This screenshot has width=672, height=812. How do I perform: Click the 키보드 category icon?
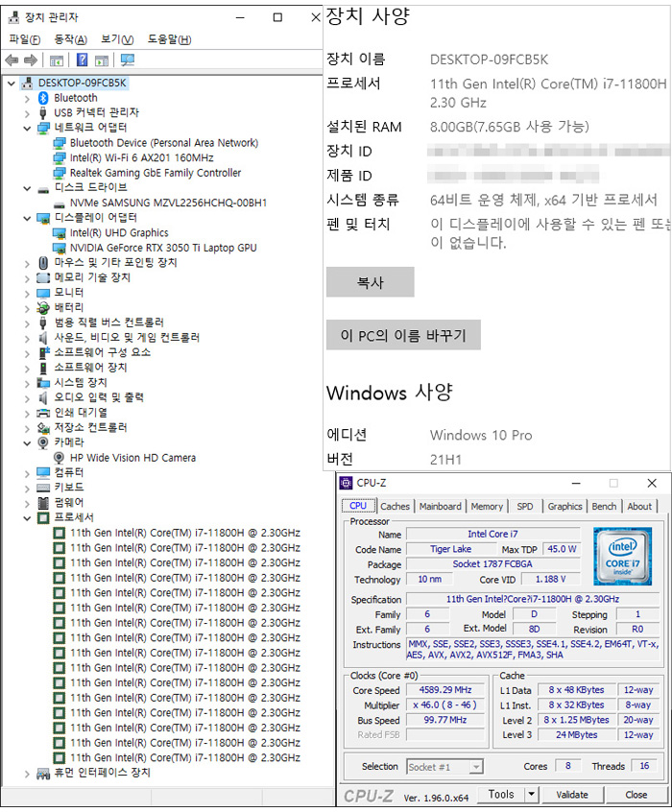[43, 488]
